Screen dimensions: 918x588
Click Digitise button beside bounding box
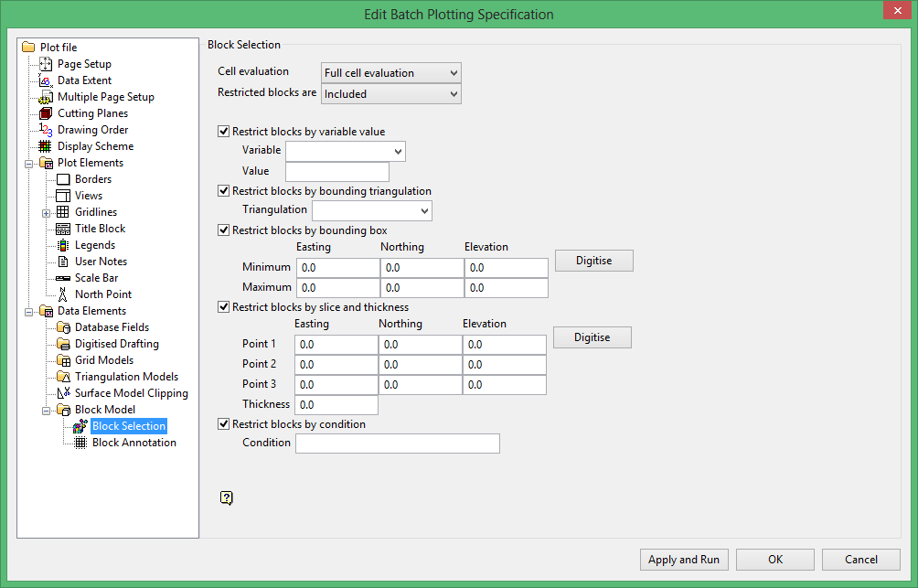coord(593,261)
